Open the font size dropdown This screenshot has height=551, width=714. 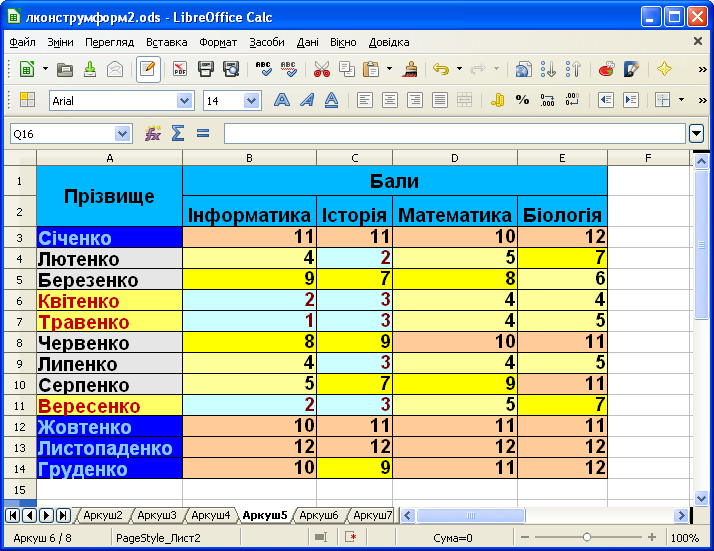pyautogui.click(x=251, y=100)
